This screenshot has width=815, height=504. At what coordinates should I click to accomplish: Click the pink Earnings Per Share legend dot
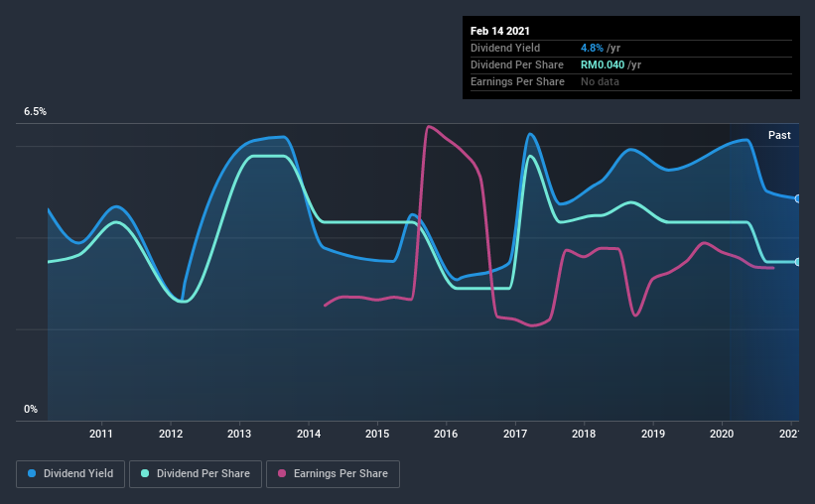282,473
